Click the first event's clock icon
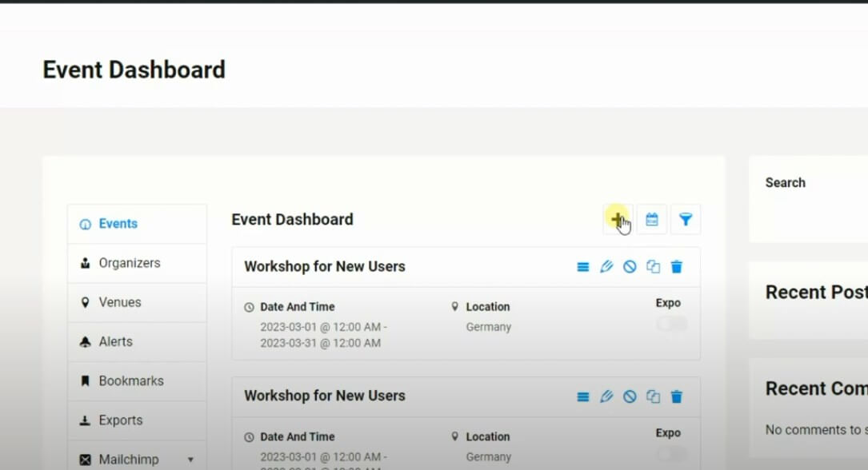This screenshot has height=470, width=868. coord(249,307)
